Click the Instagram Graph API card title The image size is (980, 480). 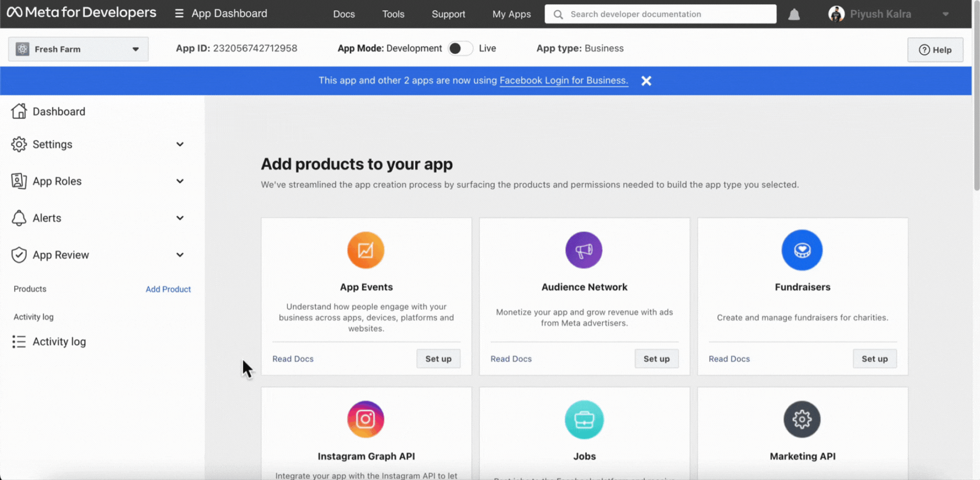point(366,456)
